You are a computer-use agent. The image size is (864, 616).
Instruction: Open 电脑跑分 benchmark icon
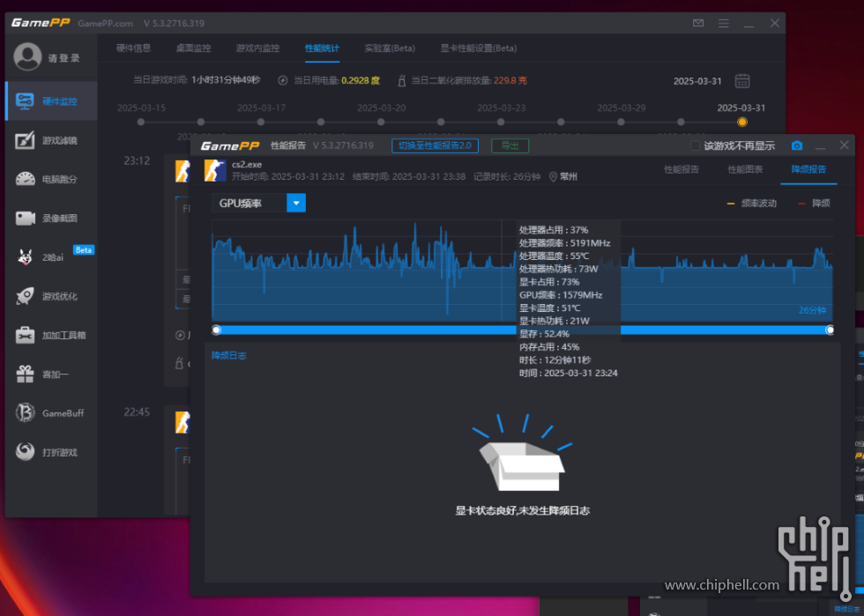click(25, 179)
